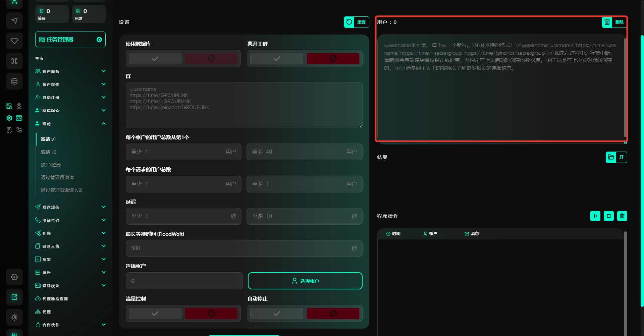Enable 自动停止 with the checkmark option
The width and height of the screenshot is (644, 336).
277,314
